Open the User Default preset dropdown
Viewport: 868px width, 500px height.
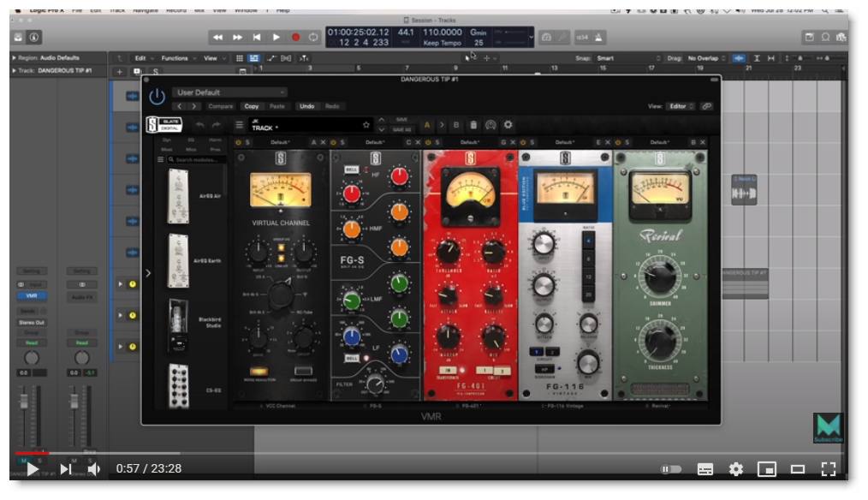point(229,92)
